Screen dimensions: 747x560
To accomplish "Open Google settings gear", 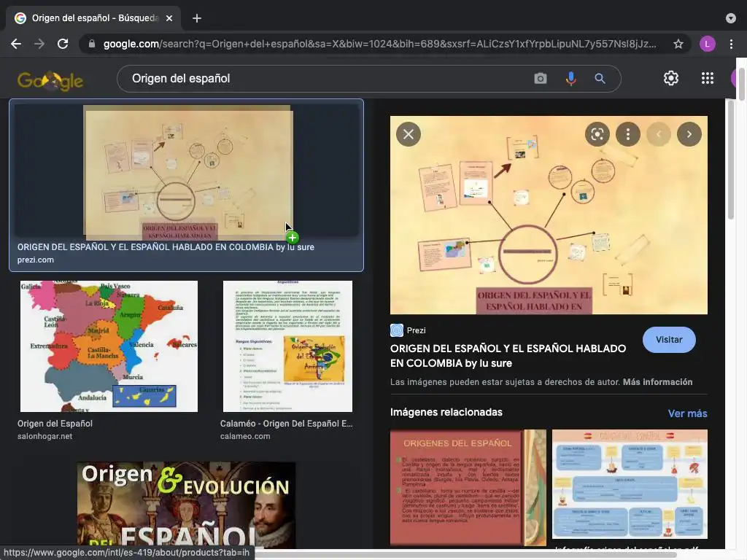I will click(671, 78).
